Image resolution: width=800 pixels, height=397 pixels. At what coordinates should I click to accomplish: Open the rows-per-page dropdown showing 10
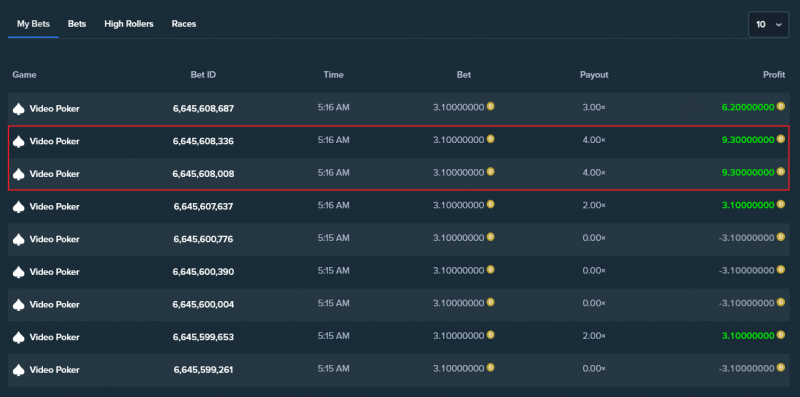(x=768, y=24)
